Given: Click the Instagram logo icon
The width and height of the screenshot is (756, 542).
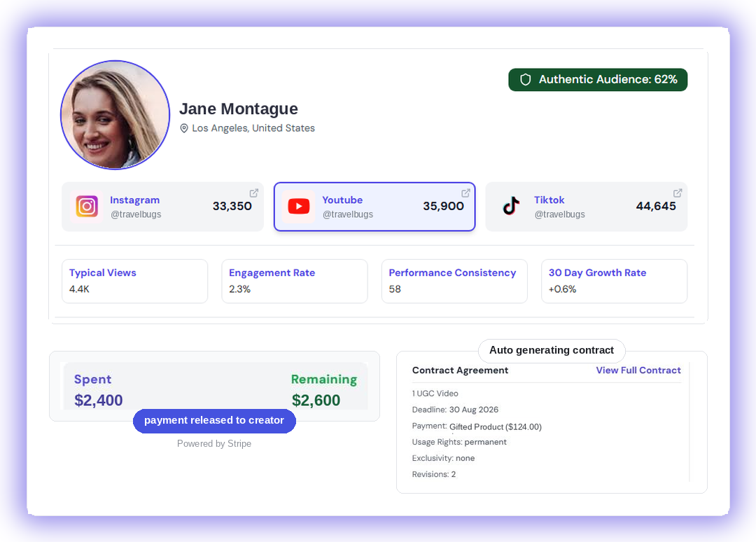Looking at the screenshot, I should (87, 207).
